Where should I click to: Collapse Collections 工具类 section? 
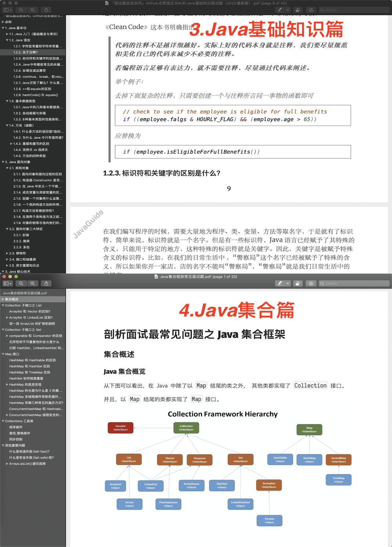tap(3, 421)
